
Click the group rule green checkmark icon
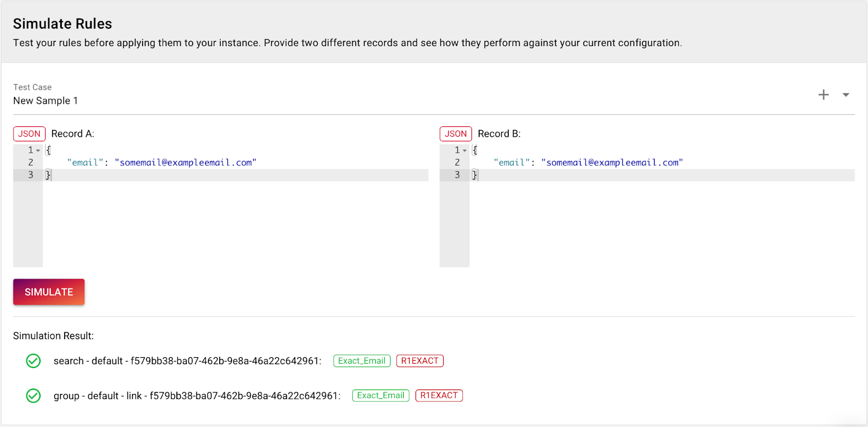(34, 396)
